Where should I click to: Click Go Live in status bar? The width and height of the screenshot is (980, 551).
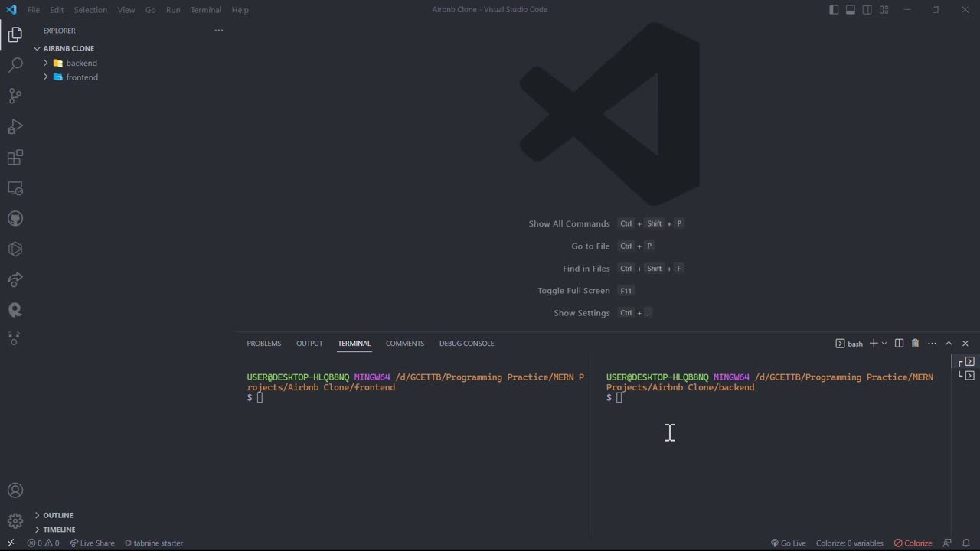[788, 543]
